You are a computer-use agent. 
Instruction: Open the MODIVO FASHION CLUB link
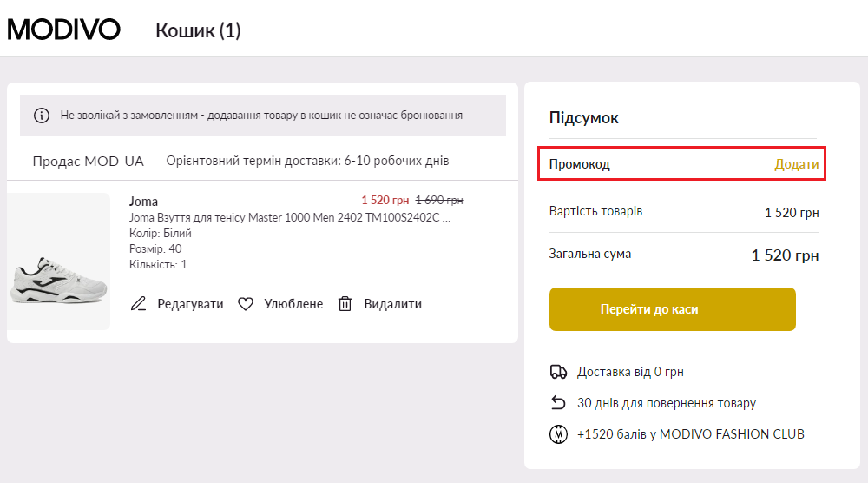tap(732, 433)
